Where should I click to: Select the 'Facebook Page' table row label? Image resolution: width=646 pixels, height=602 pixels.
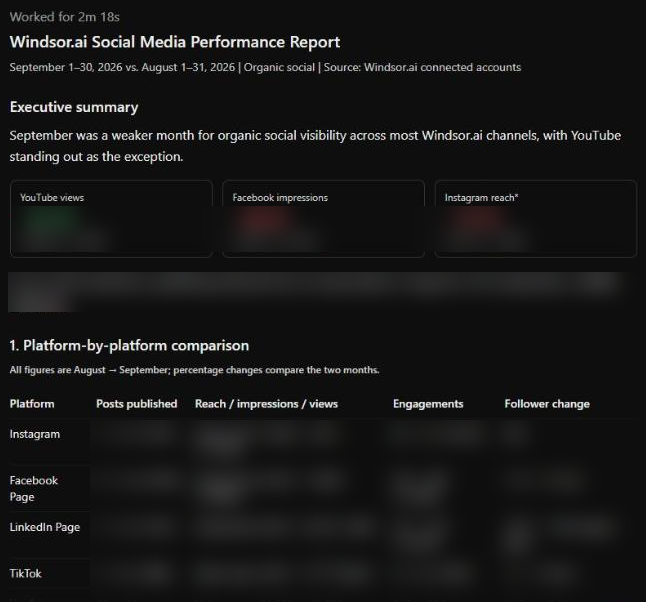[34, 489]
